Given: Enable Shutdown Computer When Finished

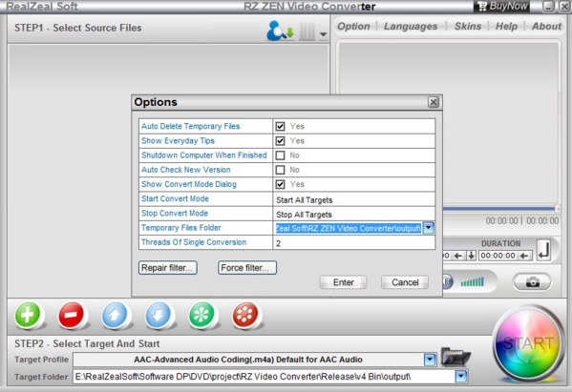Looking at the screenshot, I should tap(280, 155).
